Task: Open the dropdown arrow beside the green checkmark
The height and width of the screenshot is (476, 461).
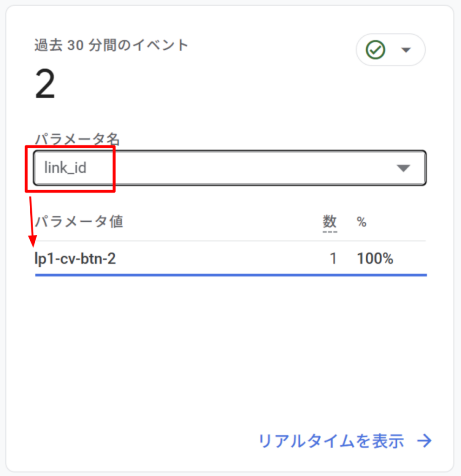Action: click(406, 50)
